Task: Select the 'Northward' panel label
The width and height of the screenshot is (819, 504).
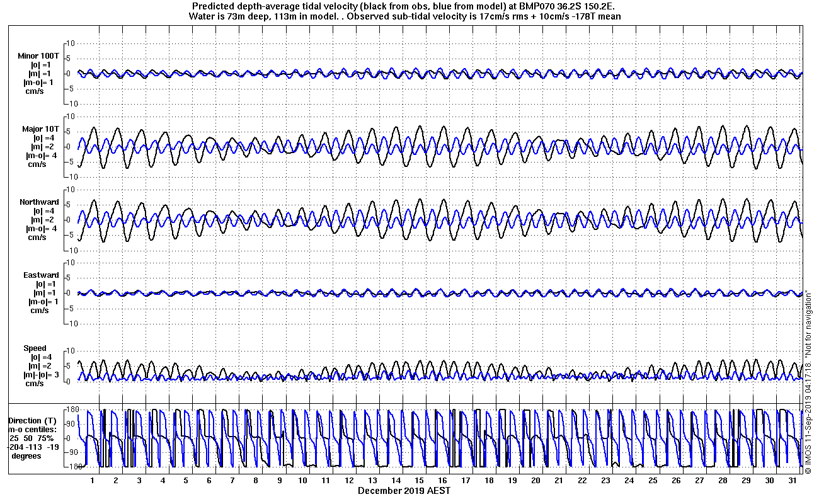Action: (40, 202)
